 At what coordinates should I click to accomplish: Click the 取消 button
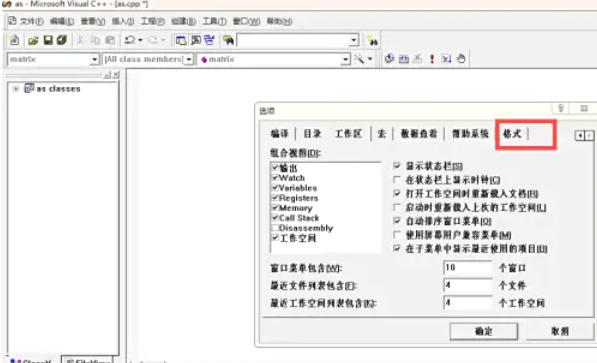[x=560, y=331]
